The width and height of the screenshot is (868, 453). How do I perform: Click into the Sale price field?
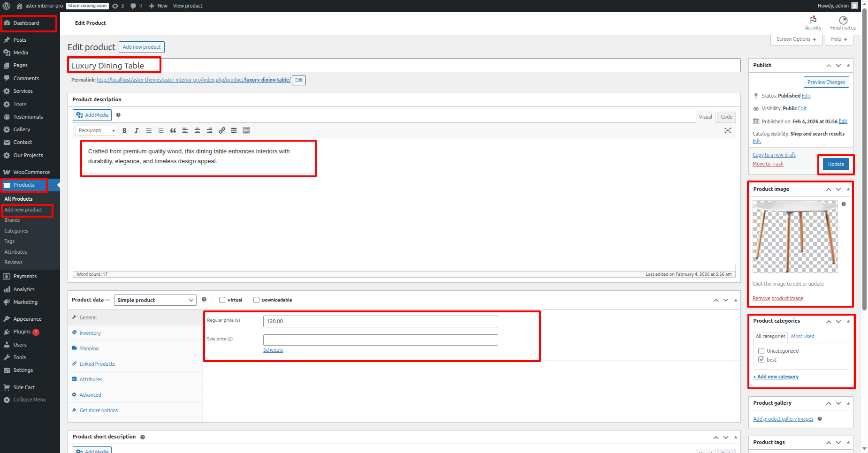(380, 340)
